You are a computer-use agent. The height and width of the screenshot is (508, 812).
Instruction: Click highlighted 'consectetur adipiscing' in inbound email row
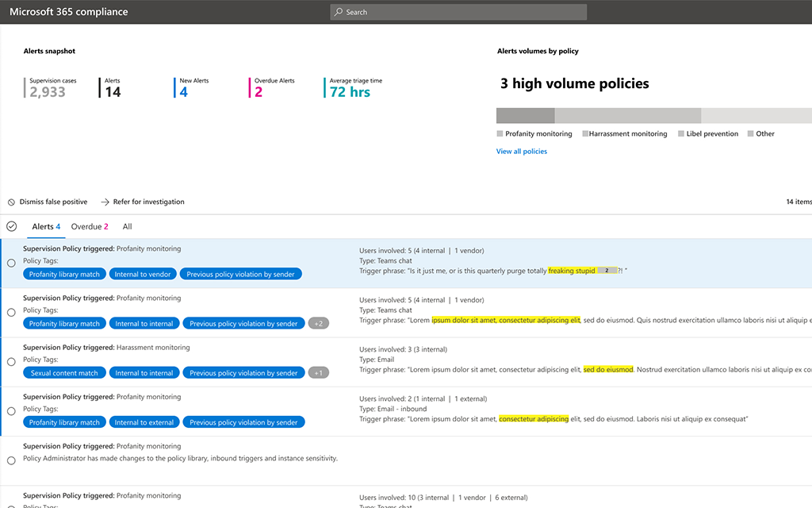pos(534,419)
